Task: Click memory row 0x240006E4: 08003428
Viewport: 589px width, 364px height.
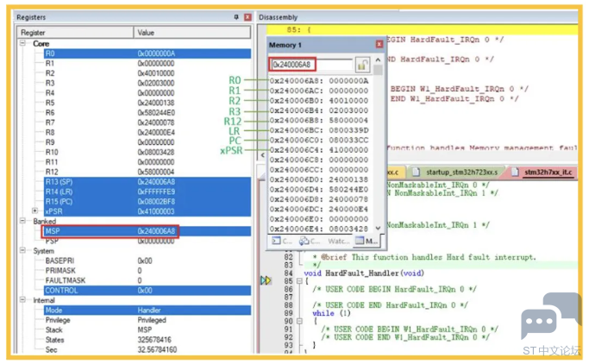Action: point(319,229)
